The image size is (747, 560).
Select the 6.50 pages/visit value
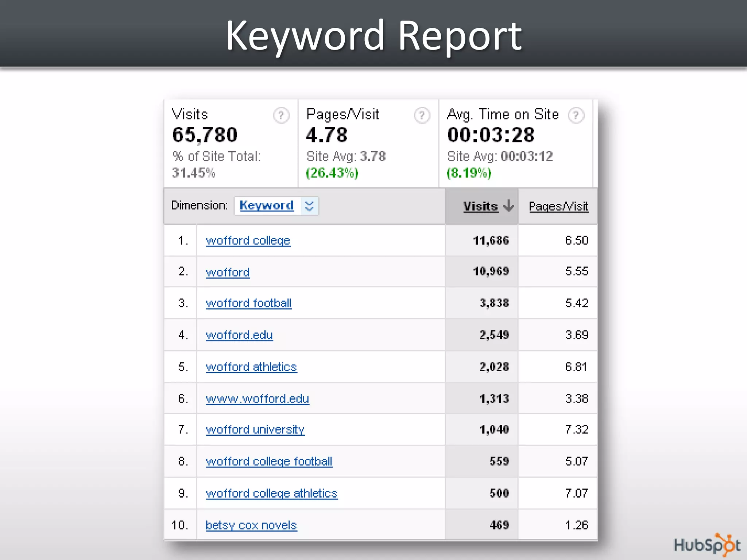pyautogui.click(x=577, y=240)
